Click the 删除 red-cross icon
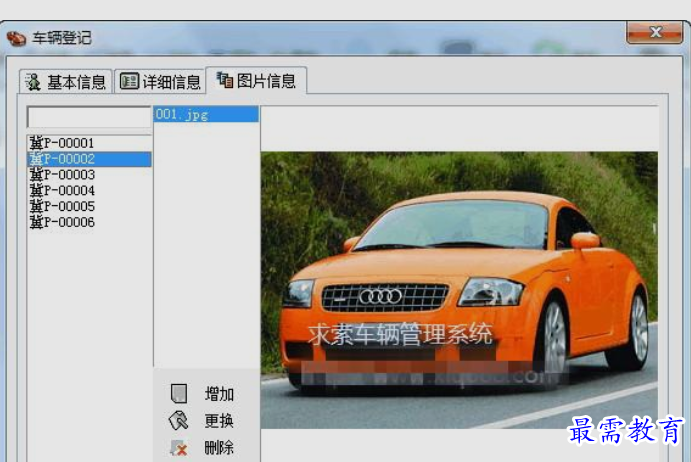 [178, 448]
